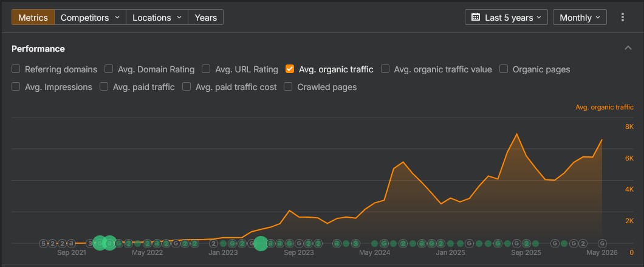Enable the Crawled pages checkbox
The width and height of the screenshot is (644, 267).
(289, 86)
